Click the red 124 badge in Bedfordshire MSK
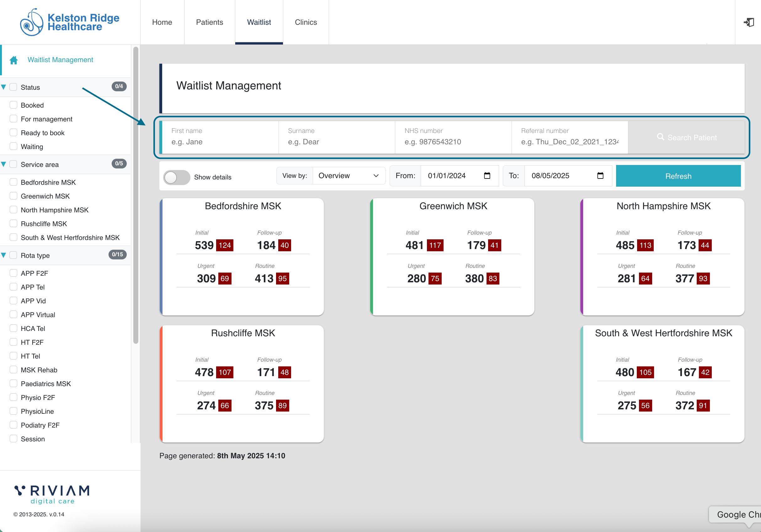Screen dimensions: 761x532 click(x=224, y=245)
